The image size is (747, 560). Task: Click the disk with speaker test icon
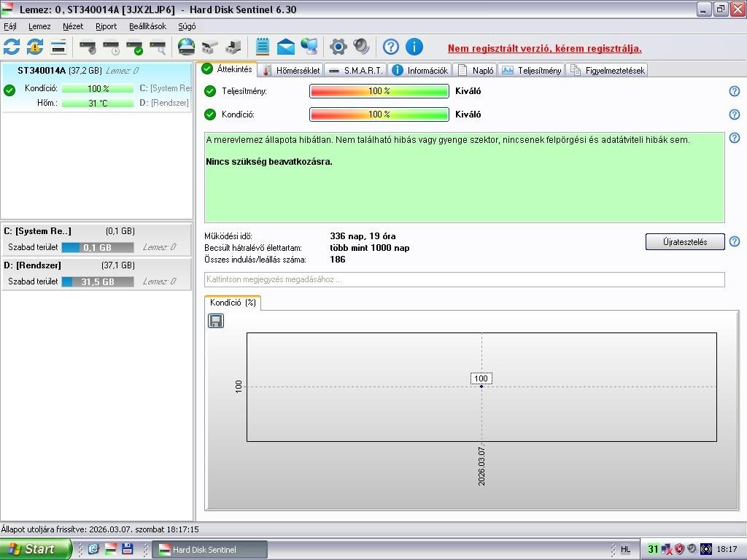(x=88, y=47)
